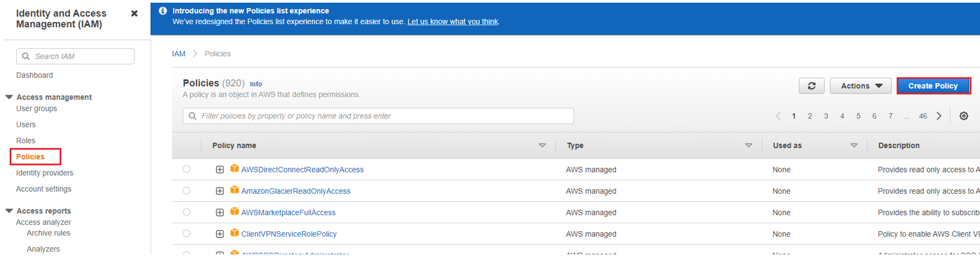This screenshot has height=272, width=980.
Task: Click the orange policy icon for AmazonGlacierReadOnlyAccess
Action: [x=234, y=190]
